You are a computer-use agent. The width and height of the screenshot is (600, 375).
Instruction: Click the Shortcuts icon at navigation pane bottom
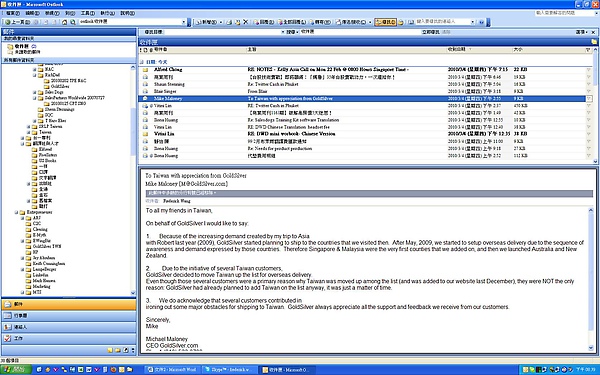click(x=126, y=350)
